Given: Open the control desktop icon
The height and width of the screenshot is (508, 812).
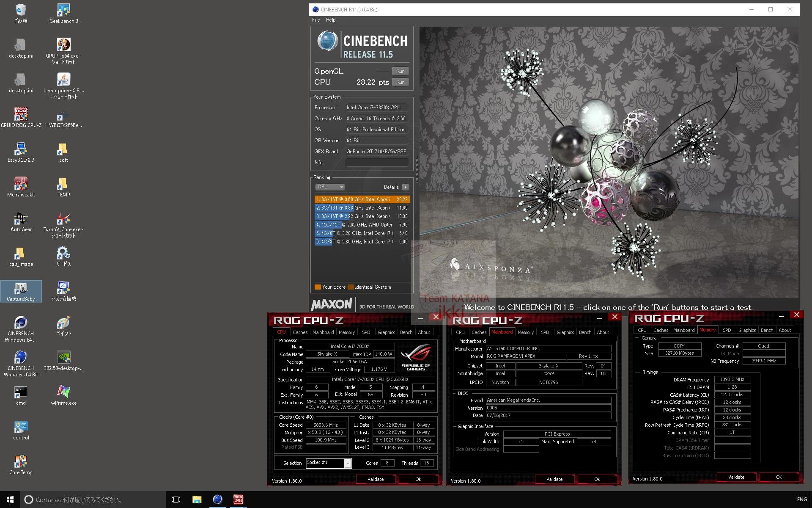Looking at the screenshot, I should [21, 430].
